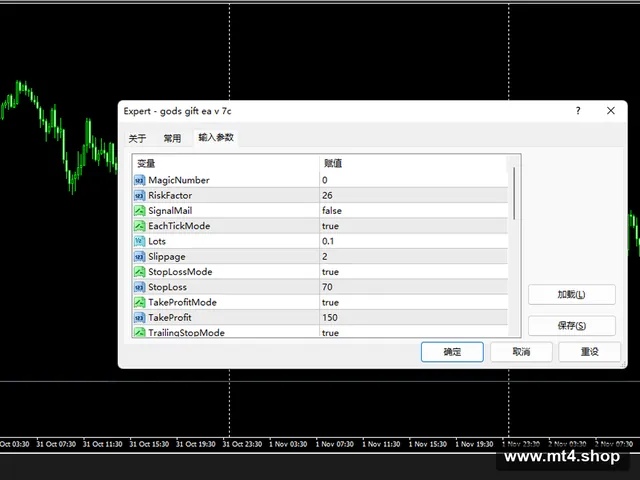Click the TakeProfitMode boolean type icon
The image size is (640, 480).
pyautogui.click(x=139, y=302)
